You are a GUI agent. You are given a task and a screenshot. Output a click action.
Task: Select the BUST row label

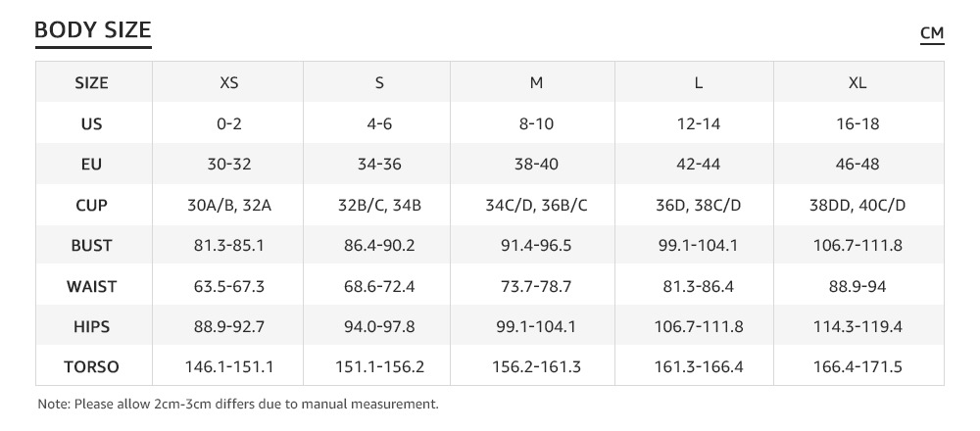91,246
